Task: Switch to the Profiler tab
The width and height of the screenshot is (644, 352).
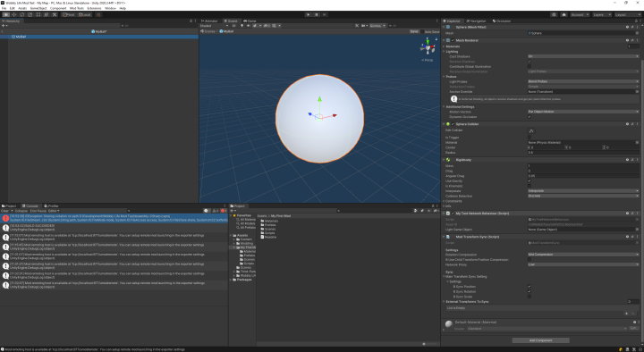Action: pyautogui.click(x=51, y=206)
